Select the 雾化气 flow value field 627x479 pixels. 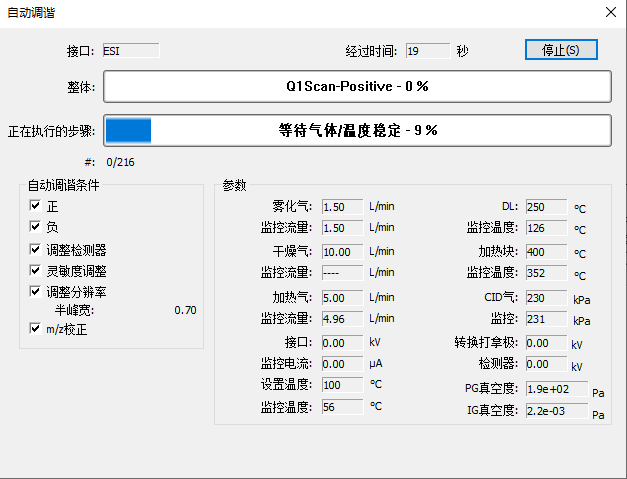point(341,206)
